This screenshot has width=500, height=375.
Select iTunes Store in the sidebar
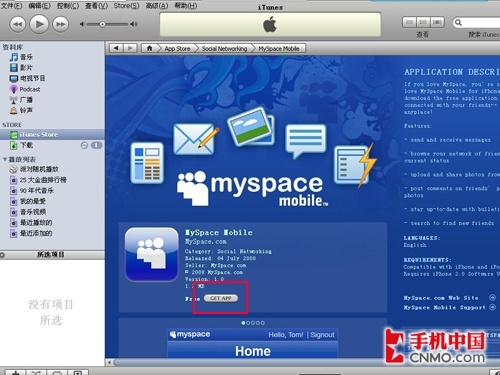(x=52, y=134)
